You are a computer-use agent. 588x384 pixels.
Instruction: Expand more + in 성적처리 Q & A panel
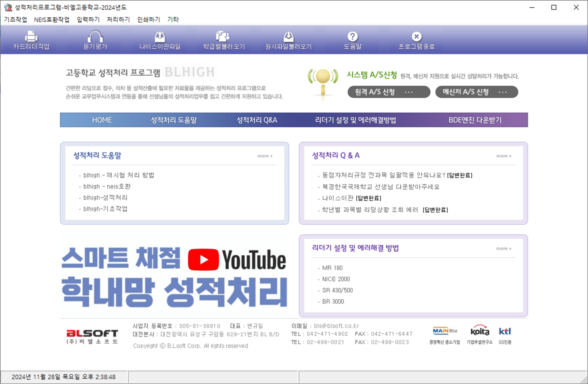[x=504, y=156]
